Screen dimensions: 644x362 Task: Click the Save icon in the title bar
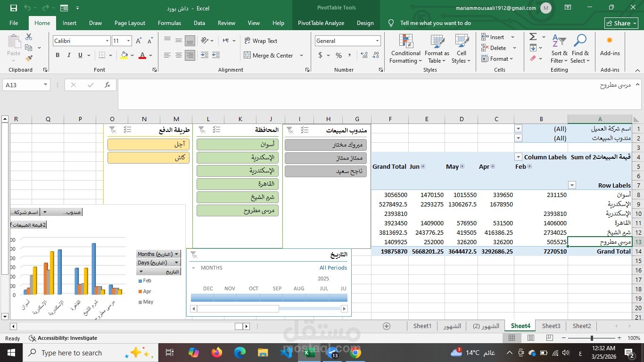pos(13,8)
